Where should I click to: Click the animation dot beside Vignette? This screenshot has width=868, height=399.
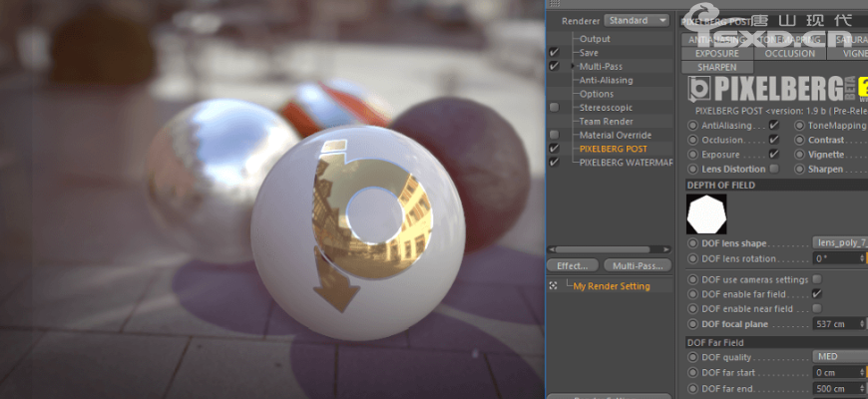tap(799, 155)
